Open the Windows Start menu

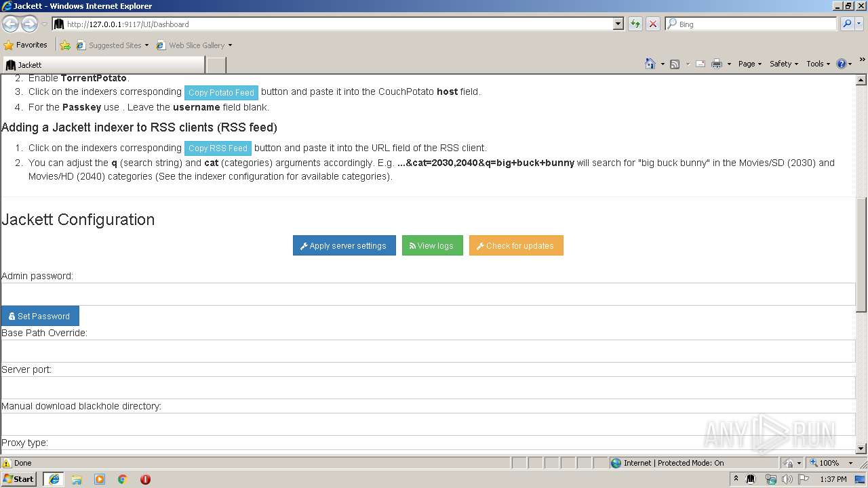pos(18,479)
